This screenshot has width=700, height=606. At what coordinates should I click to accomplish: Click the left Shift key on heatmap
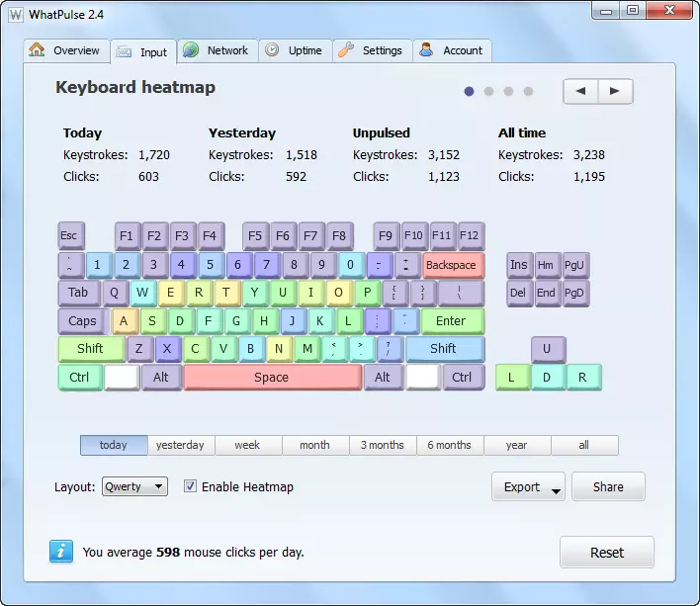[x=91, y=349]
